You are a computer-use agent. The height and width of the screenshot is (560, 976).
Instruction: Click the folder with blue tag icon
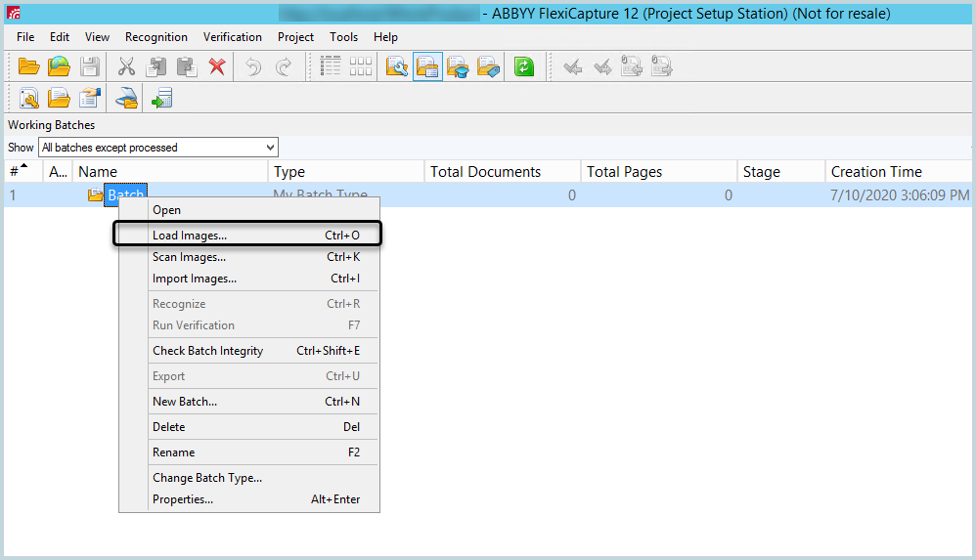[489, 66]
